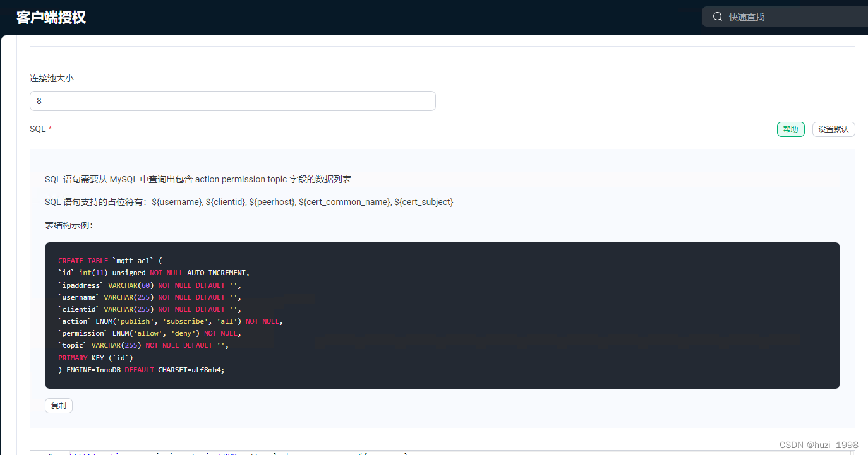This screenshot has height=455, width=868.
Task: Focus the 快速查找 quick search field
Action: click(x=785, y=17)
